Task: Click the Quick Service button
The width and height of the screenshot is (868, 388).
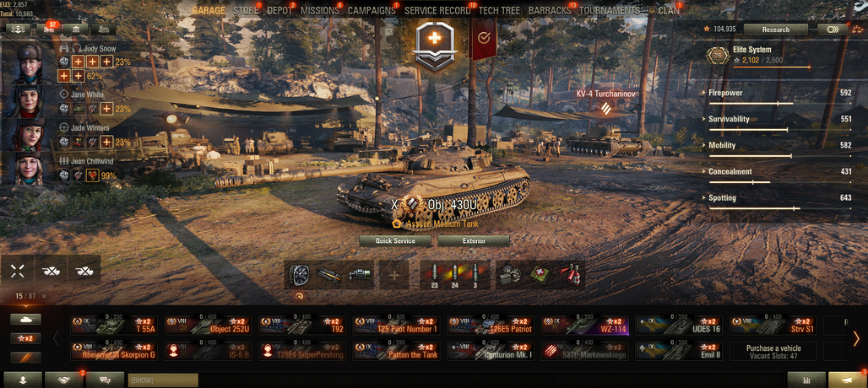Action: [395, 241]
